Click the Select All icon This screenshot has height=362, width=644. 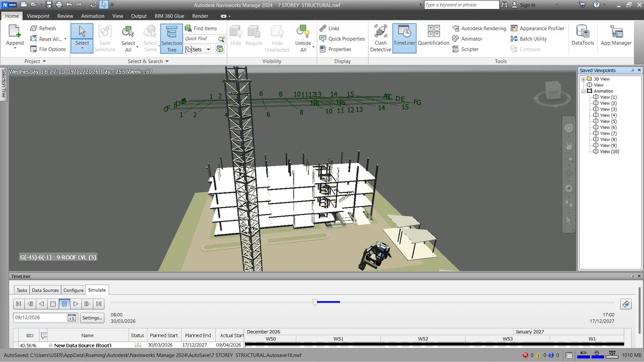coord(128,32)
